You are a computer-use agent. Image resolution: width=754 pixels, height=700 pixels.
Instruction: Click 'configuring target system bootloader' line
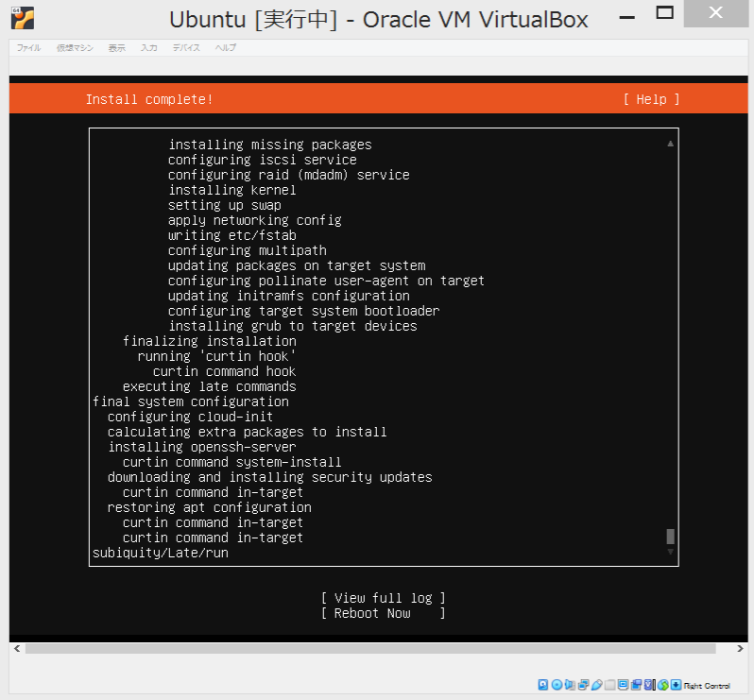pyautogui.click(x=303, y=311)
